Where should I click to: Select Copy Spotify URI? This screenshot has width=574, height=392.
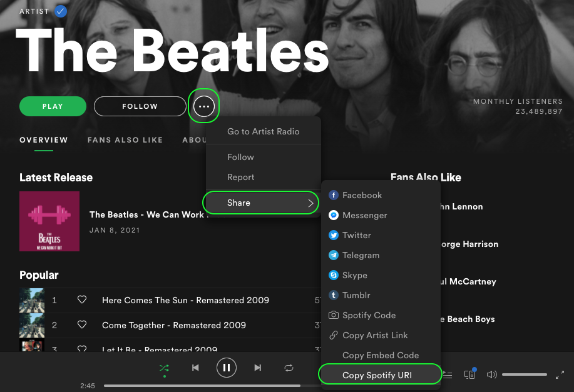click(380, 375)
